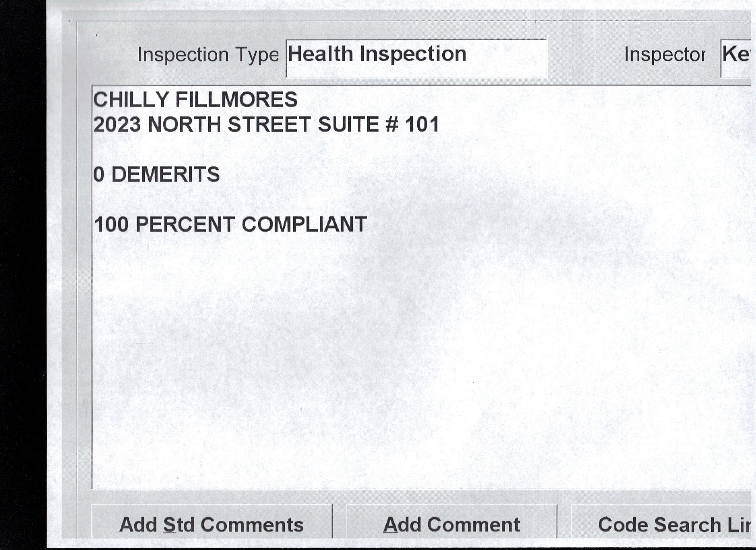This screenshot has width=756, height=550.
Task: Focus the Inspector name field
Action: tap(737, 57)
